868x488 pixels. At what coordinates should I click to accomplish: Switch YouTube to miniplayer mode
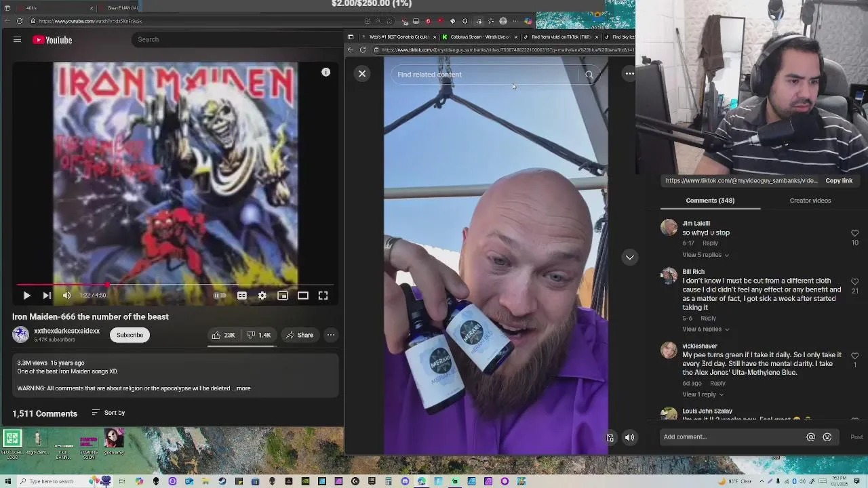[283, 296]
